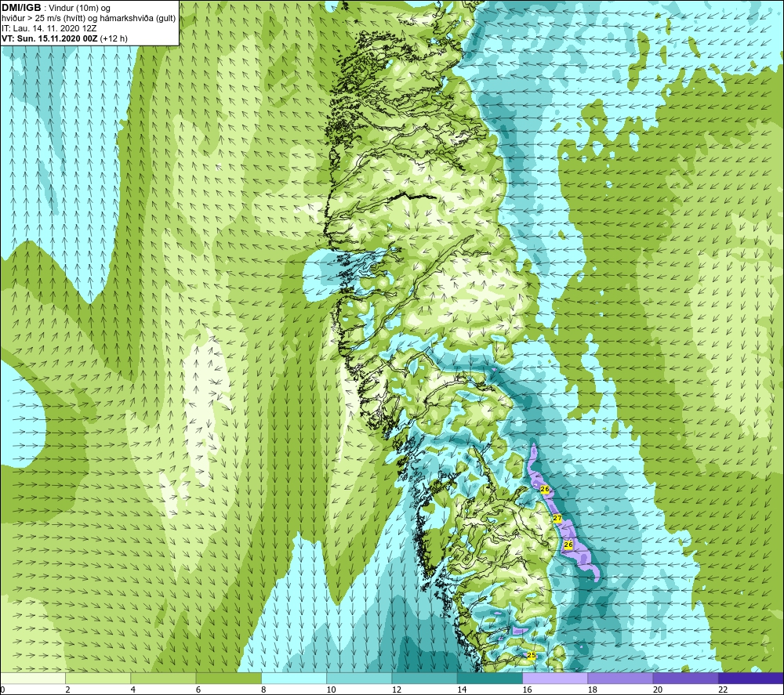
Task: Click the '18' label on the scale
Action: click(x=593, y=690)
